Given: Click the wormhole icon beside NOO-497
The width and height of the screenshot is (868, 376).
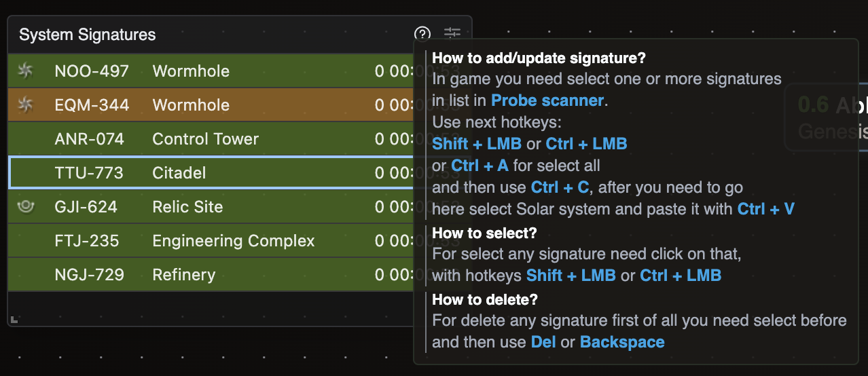Looking at the screenshot, I should 26,71.
